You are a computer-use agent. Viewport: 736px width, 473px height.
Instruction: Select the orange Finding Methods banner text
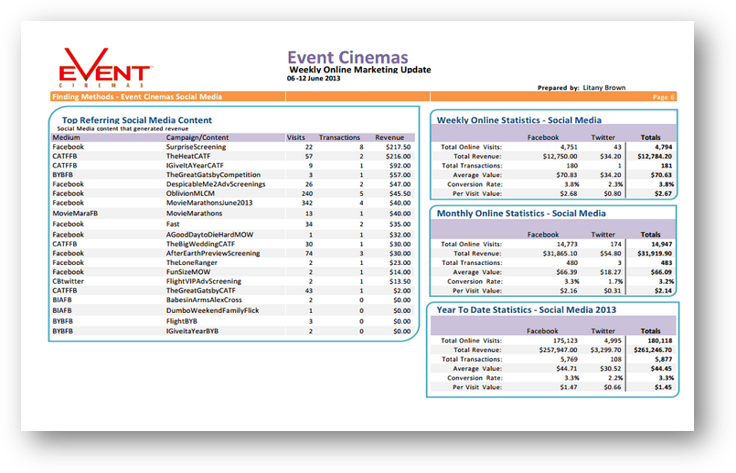[x=136, y=97]
